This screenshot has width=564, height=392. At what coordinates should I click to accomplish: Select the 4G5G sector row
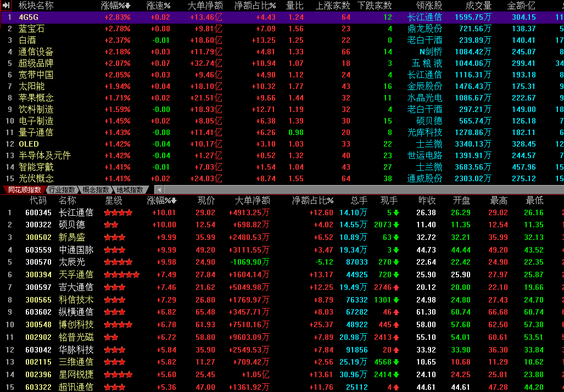pos(282,17)
